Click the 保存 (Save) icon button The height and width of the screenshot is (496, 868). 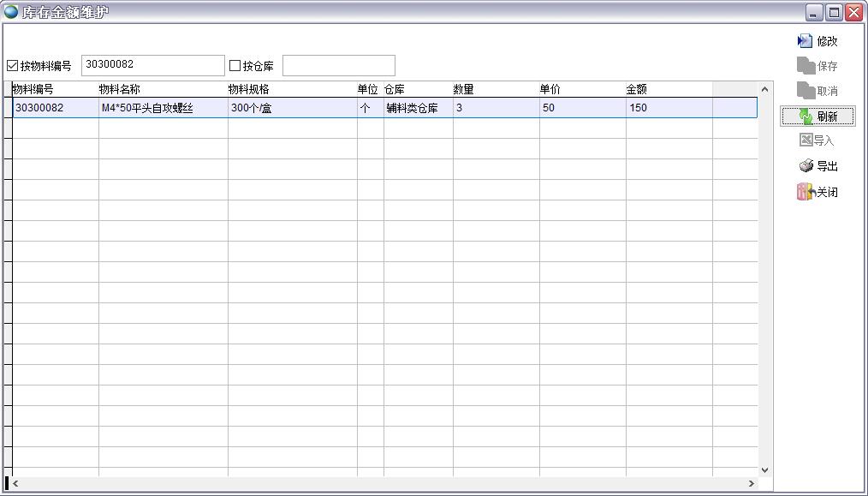(x=806, y=66)
